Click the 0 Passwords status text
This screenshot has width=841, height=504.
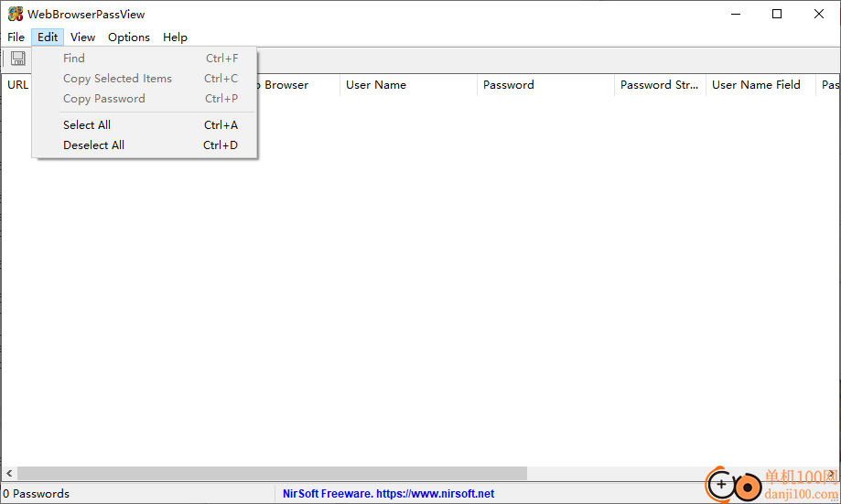[x=37, y=493]
